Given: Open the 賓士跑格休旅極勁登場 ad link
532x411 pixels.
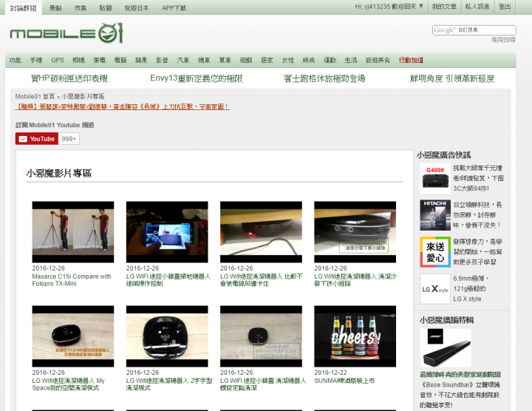Looking at the screenshot, I should [x=324, y=78].
